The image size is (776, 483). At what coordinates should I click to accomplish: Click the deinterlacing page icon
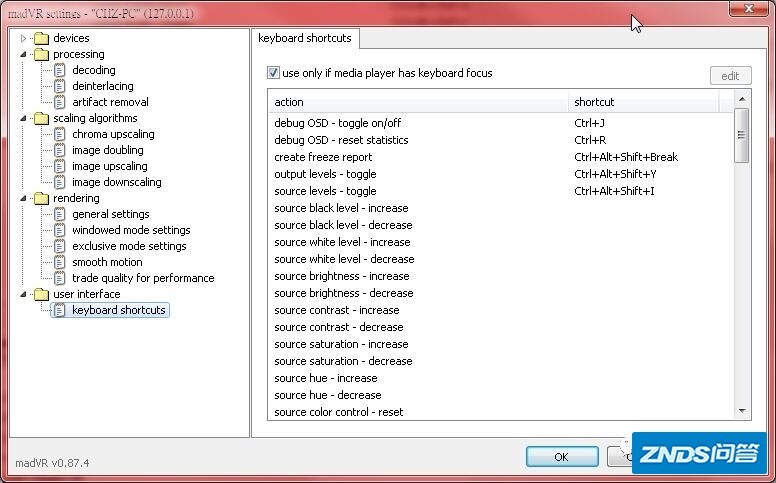pos(59,86)
